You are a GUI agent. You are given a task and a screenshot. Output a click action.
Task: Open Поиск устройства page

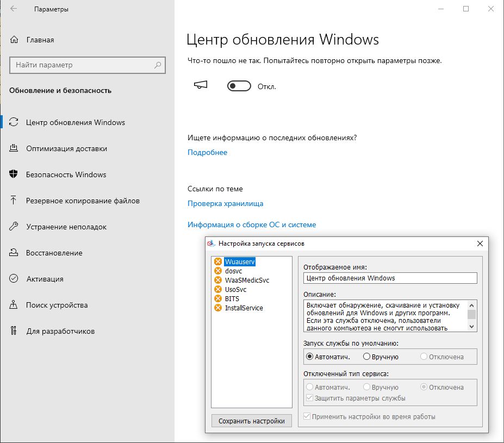(x=57, y=305)
